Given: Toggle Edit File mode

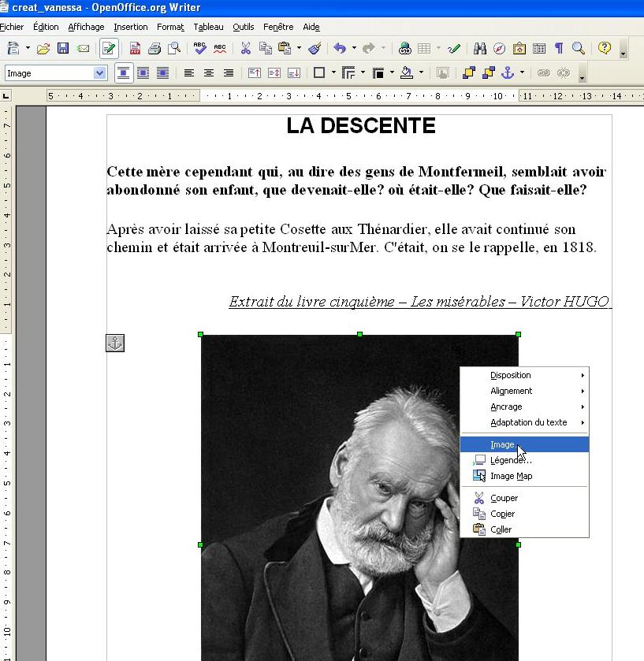Looking at the screenshot, I should pos(109,49).
